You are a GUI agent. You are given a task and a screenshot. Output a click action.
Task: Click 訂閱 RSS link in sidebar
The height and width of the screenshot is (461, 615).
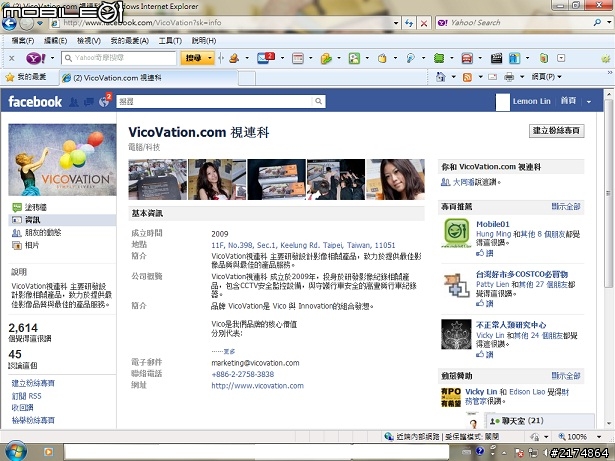pyautogui.click(x=26, y=396)
